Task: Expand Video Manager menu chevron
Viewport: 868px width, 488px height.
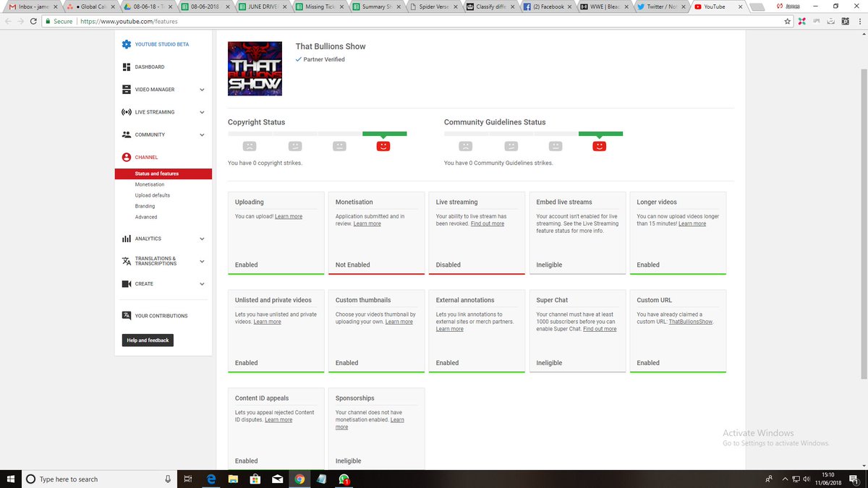Action: point(202,90)
